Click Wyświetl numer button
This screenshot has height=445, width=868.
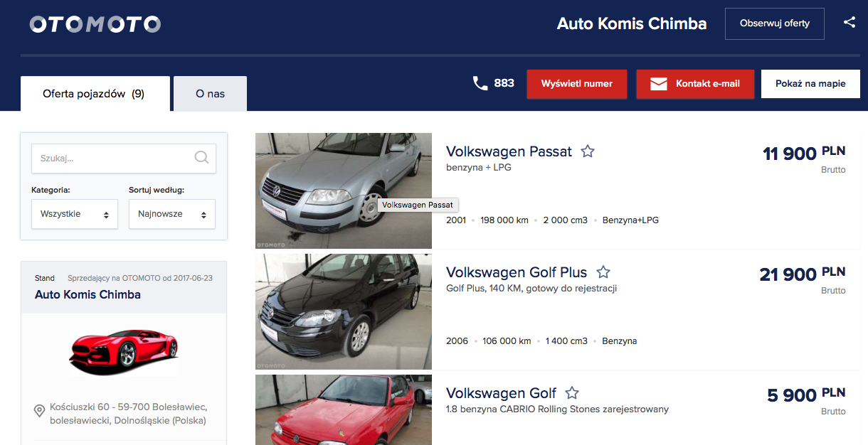(x=577, y=84)
